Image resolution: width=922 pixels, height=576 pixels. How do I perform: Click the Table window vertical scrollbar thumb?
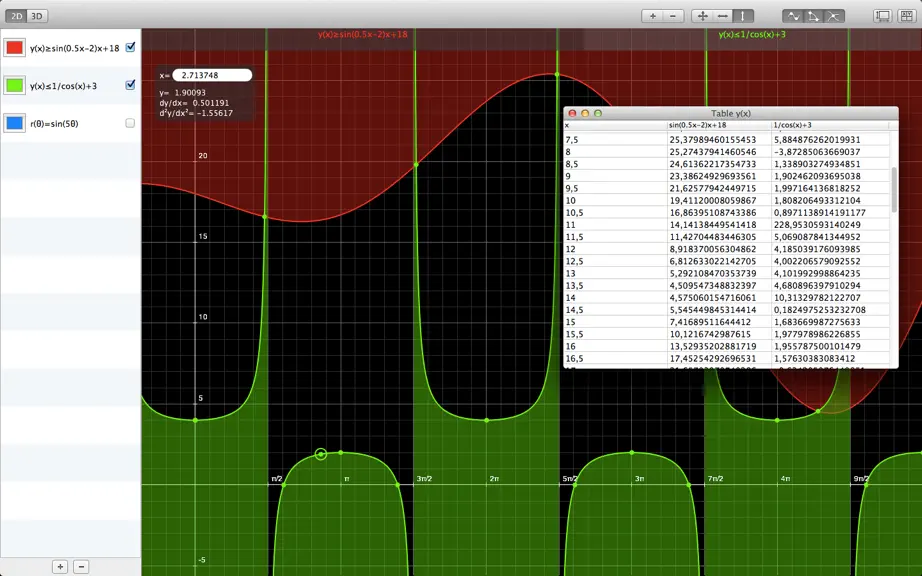pyautogui.click(x=894, y=189)
